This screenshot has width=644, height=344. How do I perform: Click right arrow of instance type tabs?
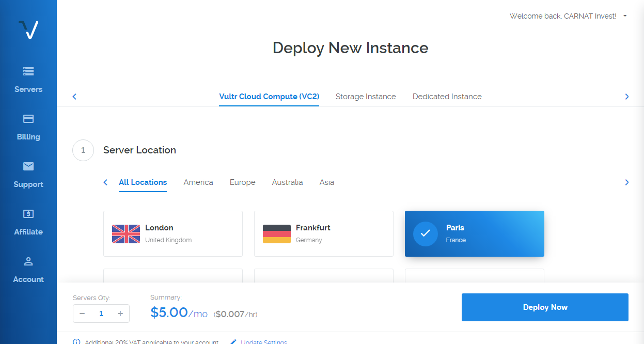(x=627, y=97)
